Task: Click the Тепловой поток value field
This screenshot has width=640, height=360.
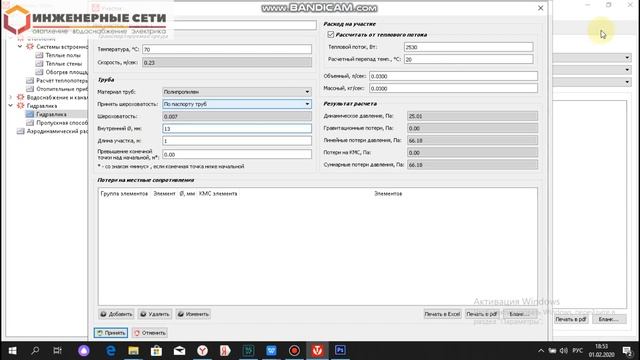Action: click(x=468, y=47)
